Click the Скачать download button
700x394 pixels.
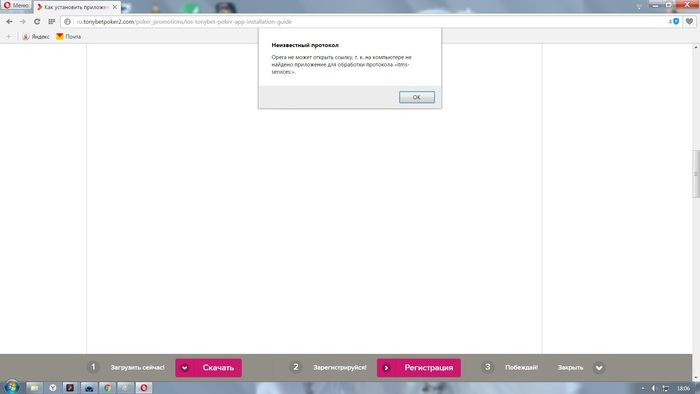coord(208,368)
